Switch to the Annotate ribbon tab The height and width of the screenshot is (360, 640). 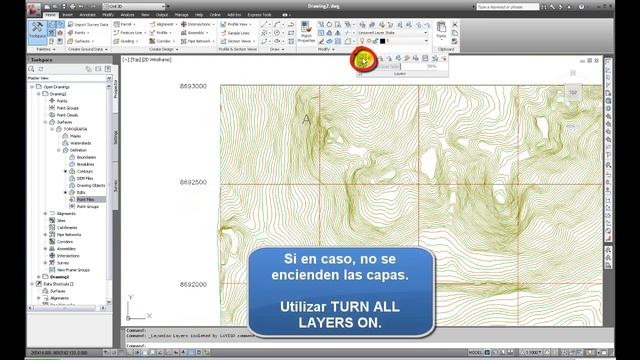coord(87,15)
